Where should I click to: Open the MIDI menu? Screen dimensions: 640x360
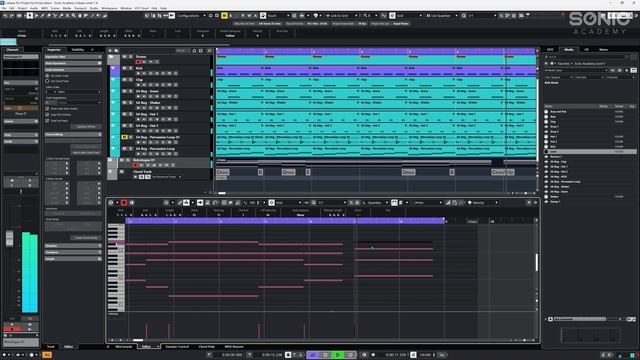point(44,8)
